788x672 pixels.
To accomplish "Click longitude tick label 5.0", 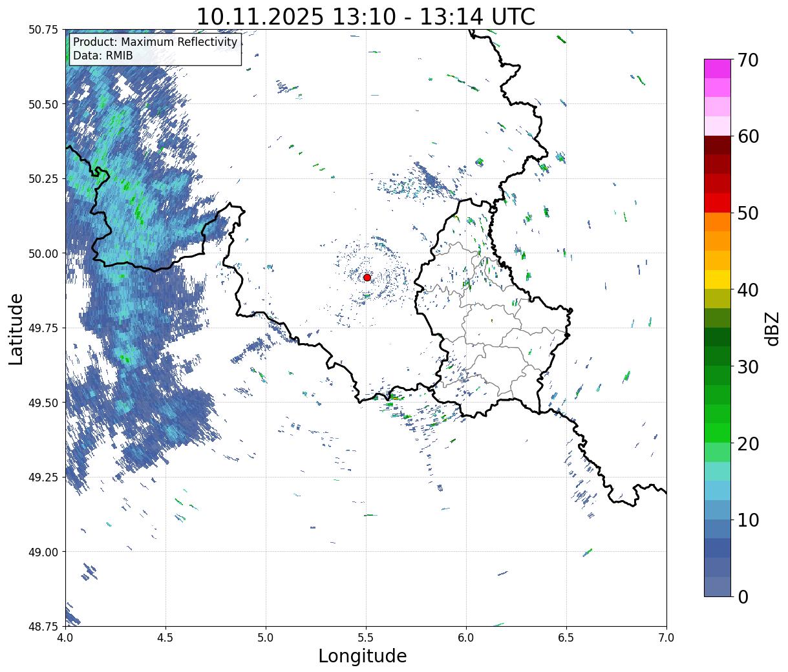I will pos(266,637).
